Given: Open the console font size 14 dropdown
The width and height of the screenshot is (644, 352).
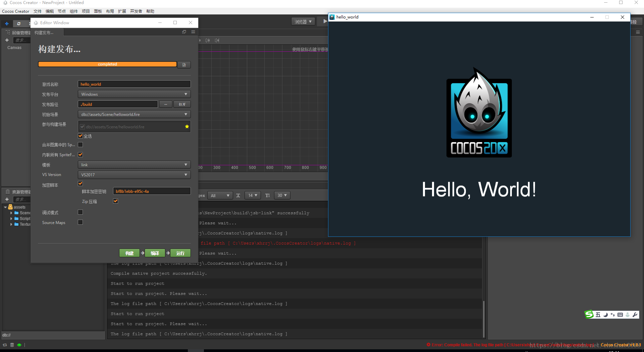Looking at the screenshot, I should (x=253, y=195).
